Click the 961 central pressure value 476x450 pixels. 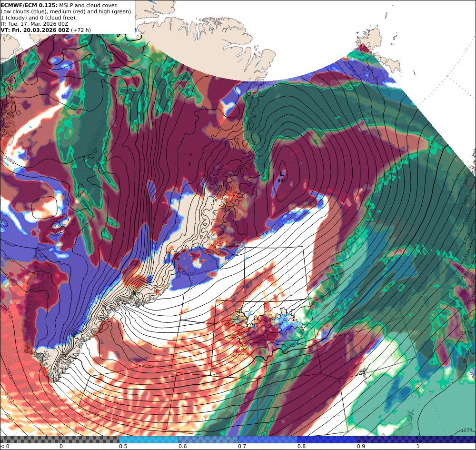coord(282,180)
